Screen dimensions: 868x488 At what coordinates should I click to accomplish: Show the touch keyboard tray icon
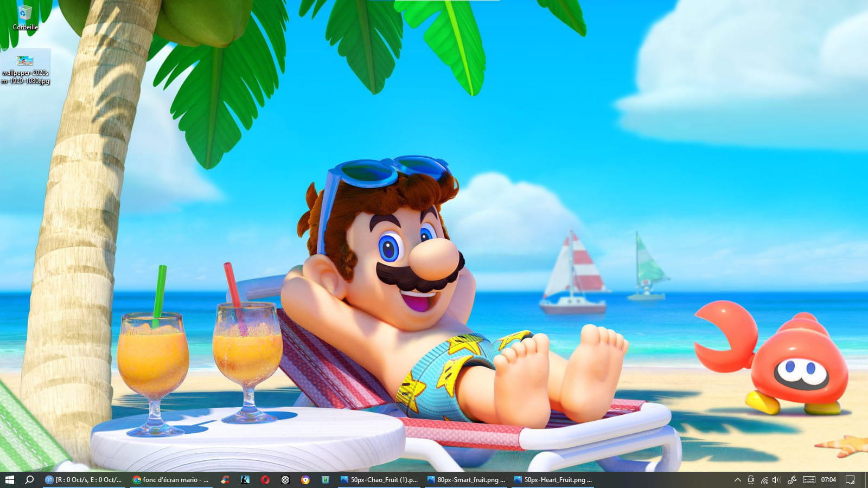tap(809, 479)
